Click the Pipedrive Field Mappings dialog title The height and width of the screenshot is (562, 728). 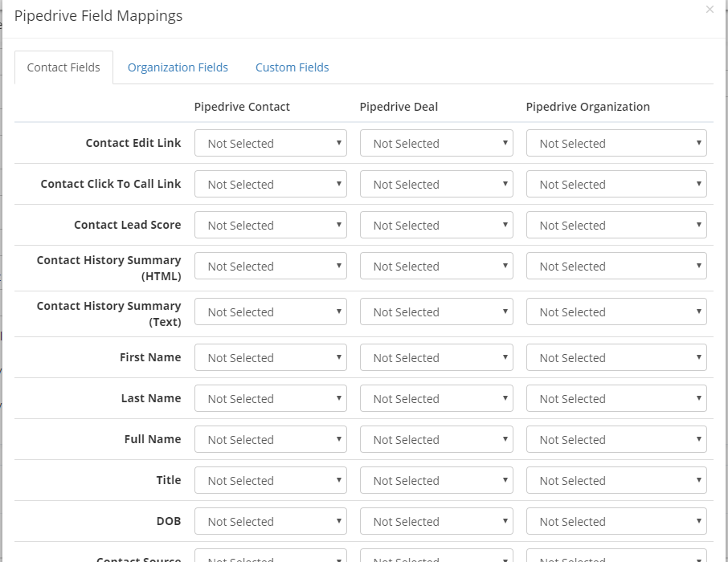click(98, 16)
